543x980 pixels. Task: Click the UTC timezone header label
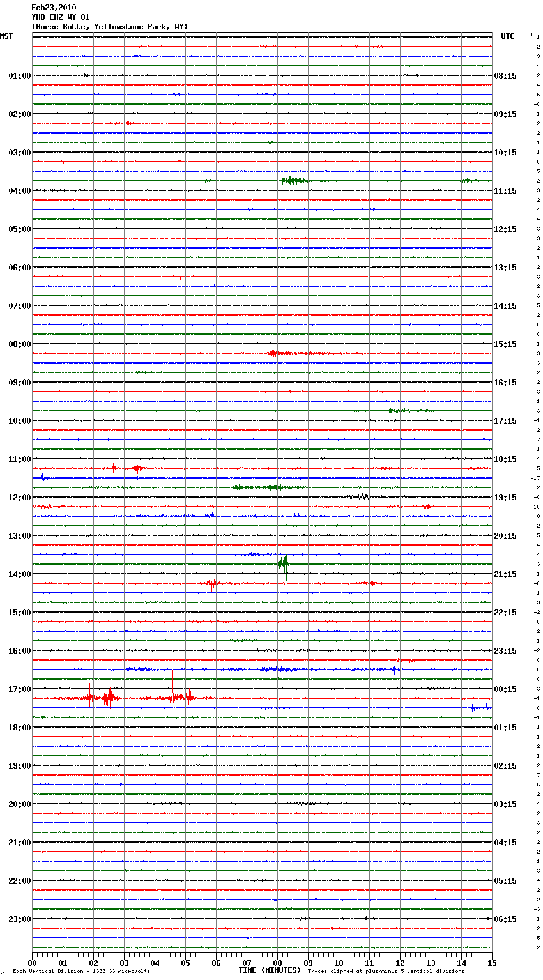point(508,36)
